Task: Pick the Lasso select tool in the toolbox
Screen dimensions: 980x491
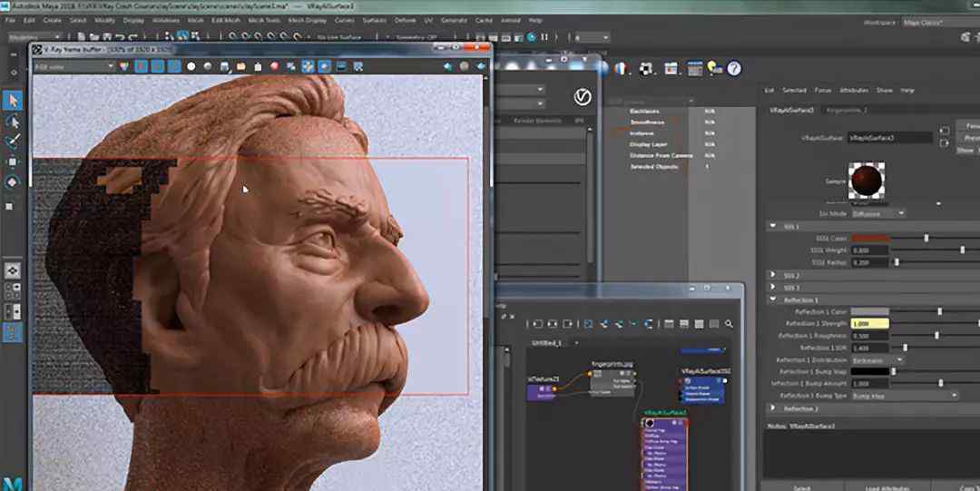Action: 13,122
